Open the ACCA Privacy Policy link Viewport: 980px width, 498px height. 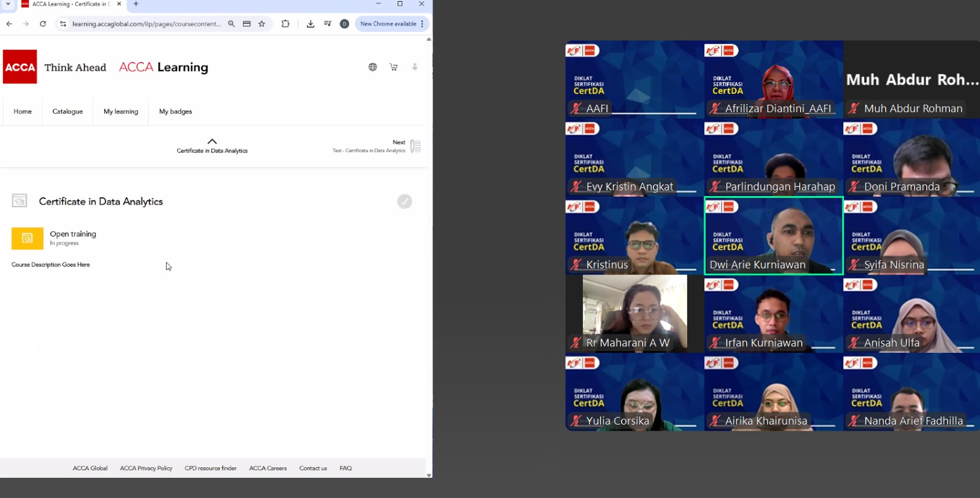click(146, 468)
